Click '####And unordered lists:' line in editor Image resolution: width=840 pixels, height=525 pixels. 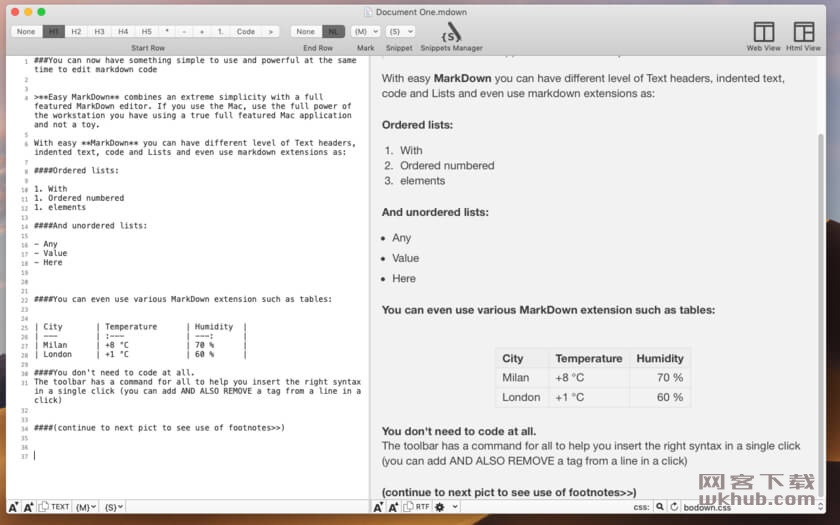(x=90, y=226)
